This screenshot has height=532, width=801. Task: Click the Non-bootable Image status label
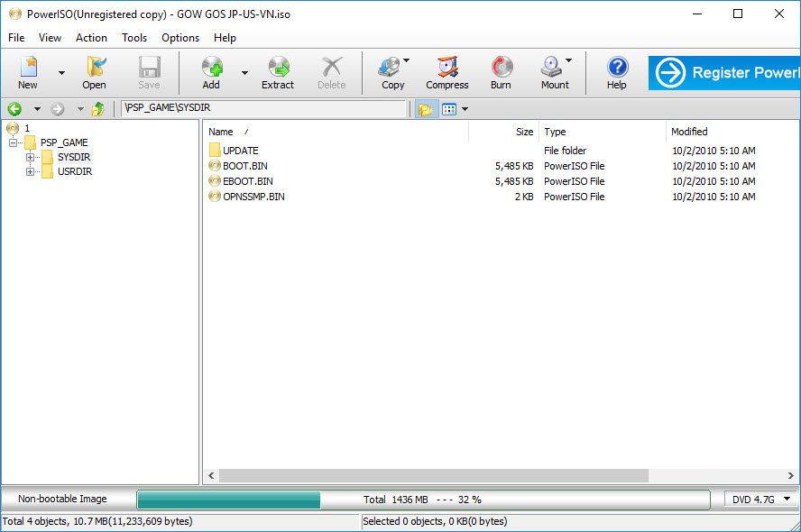[x=62, y=499]
